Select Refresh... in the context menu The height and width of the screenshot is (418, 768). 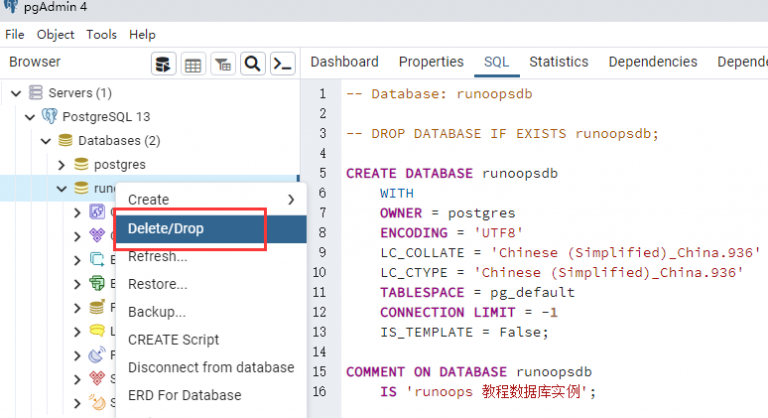158,257
